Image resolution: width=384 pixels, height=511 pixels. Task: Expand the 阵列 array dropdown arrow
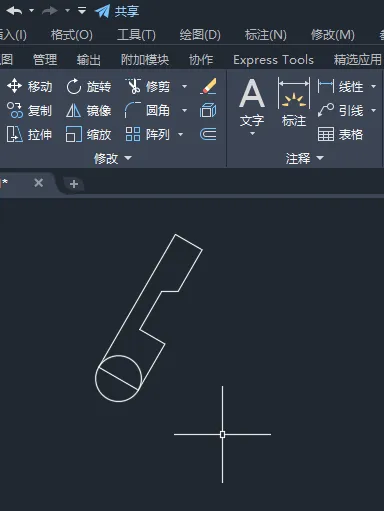(181, 135)
